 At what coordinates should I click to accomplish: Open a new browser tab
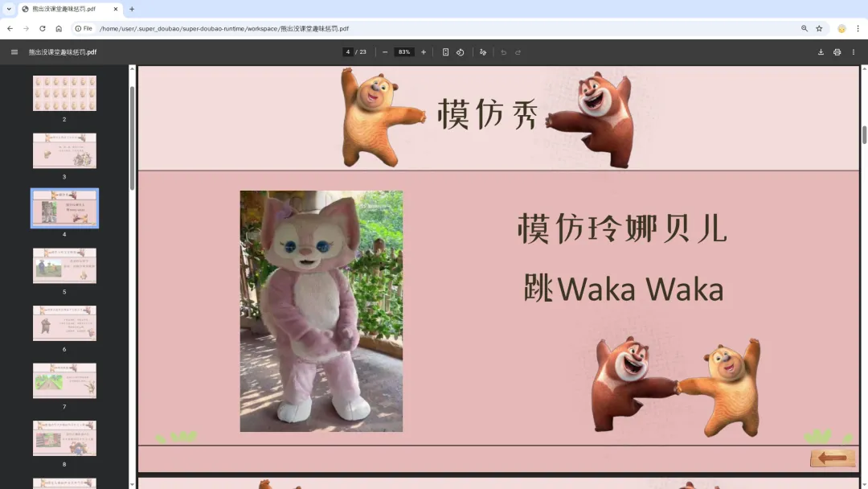(x=132, y=9)
